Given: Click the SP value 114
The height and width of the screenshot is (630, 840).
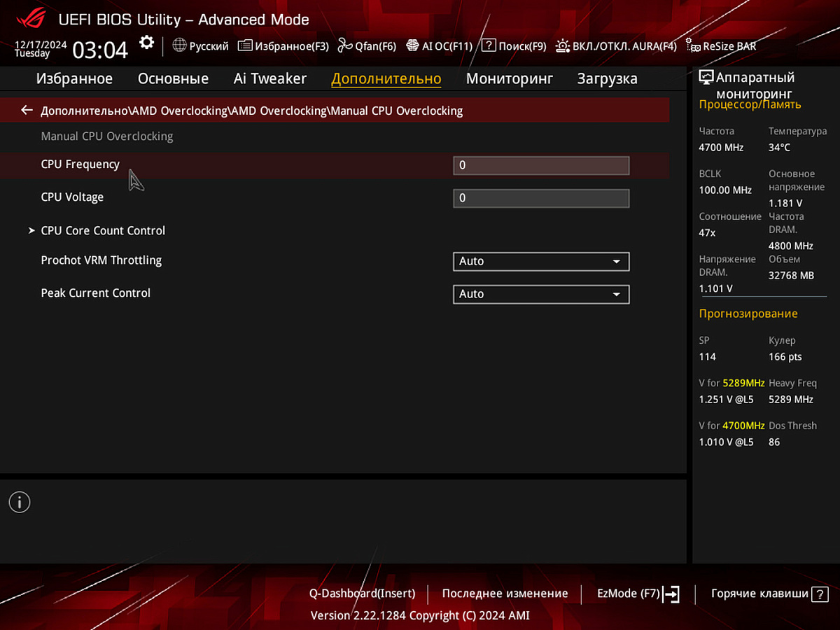Looking at the screenshot, I should (x=708, y=357).
